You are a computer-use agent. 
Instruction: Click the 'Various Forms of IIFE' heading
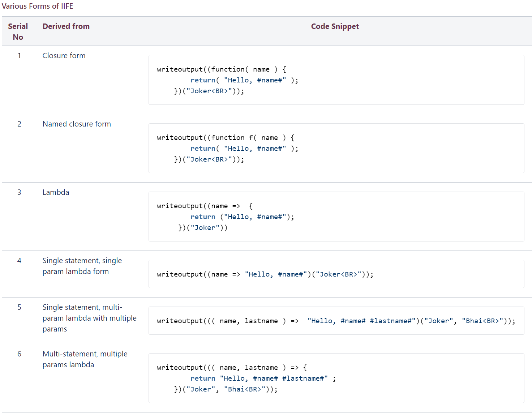click(x=37, y=6)
